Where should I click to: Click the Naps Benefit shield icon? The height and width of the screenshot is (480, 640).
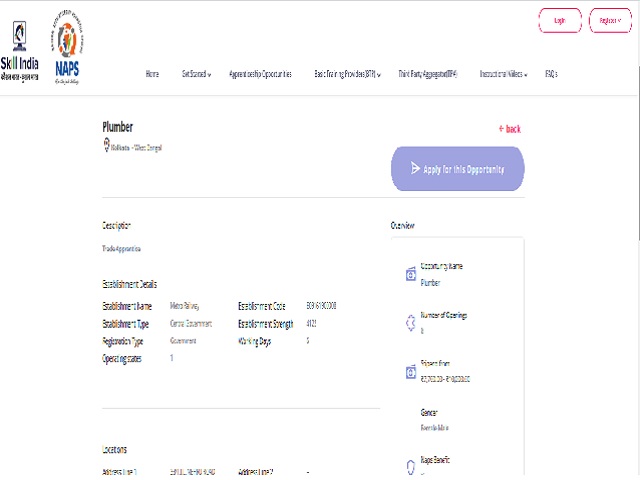click(x=411, y=467)
